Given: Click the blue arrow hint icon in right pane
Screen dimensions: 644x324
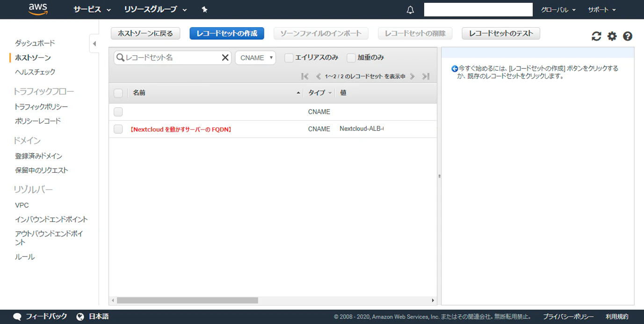Looking at the screenshot, I should click(454, 68).
